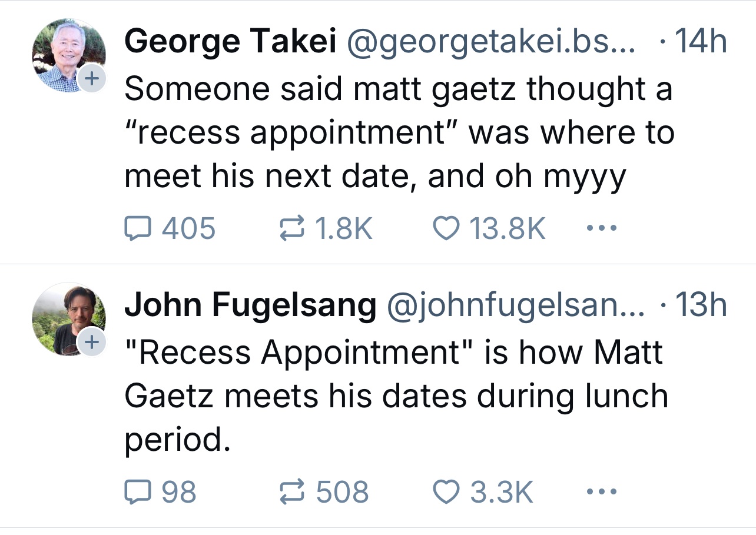Open John Fugelsang's profile name link
This screenshot has width=756, height=535.
[x=250, y=305]
